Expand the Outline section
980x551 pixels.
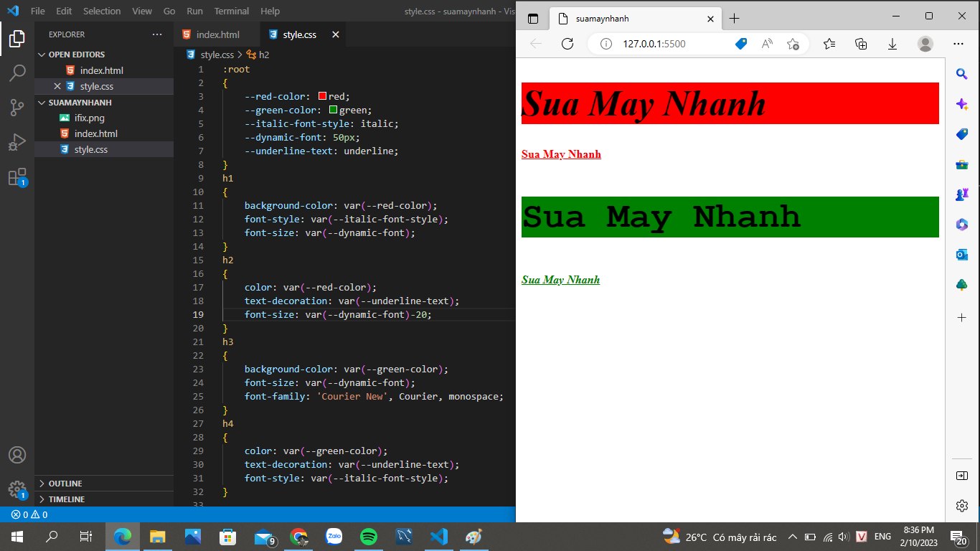(104, 484)
